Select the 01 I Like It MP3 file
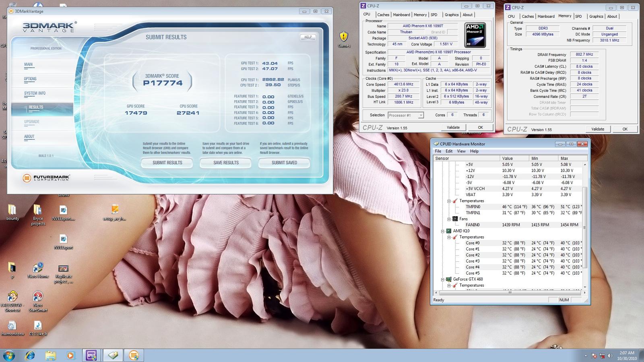This screenshot has height=362, width=644. pyautogui.click(x=38, y=328)
